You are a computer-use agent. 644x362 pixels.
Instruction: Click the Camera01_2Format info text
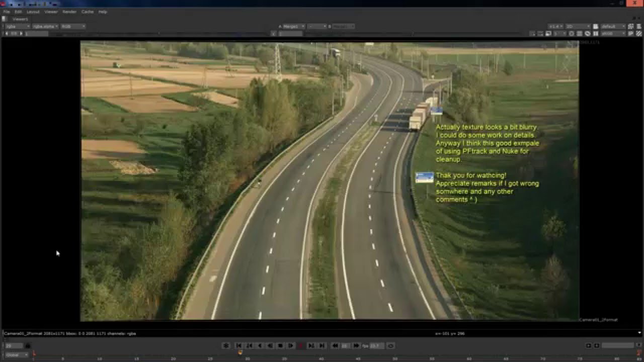(69, 333)
